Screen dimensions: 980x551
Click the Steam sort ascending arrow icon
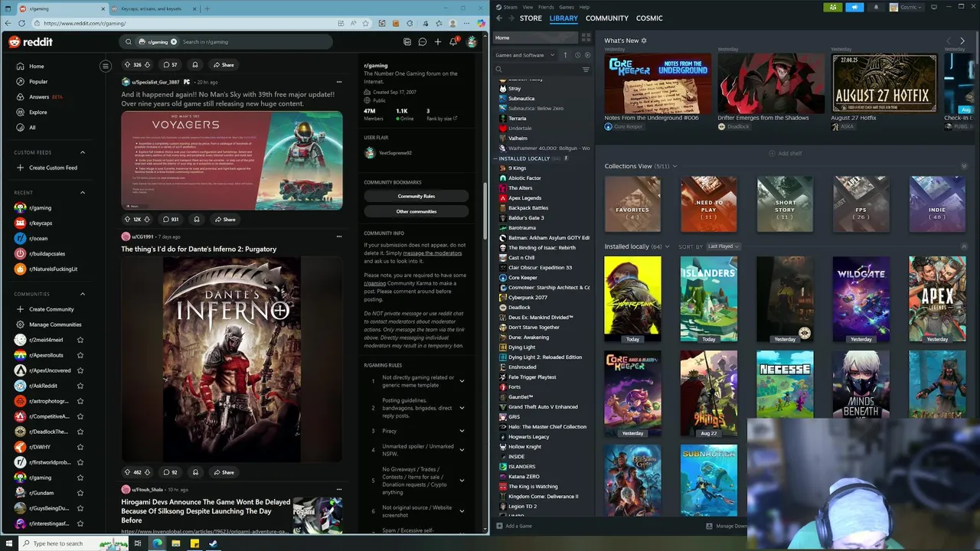pos(566,55)
